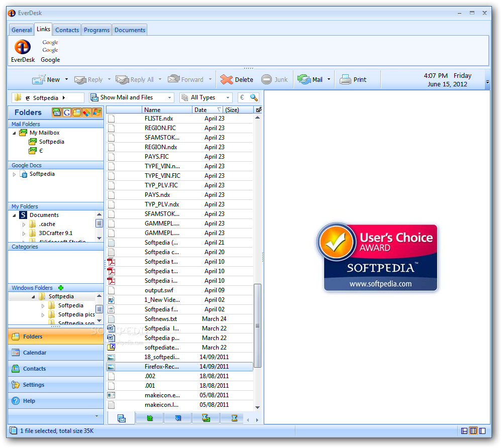The image size is (502, 448).
Task: Click My Folders icon in Folders header
Action: 76,113
